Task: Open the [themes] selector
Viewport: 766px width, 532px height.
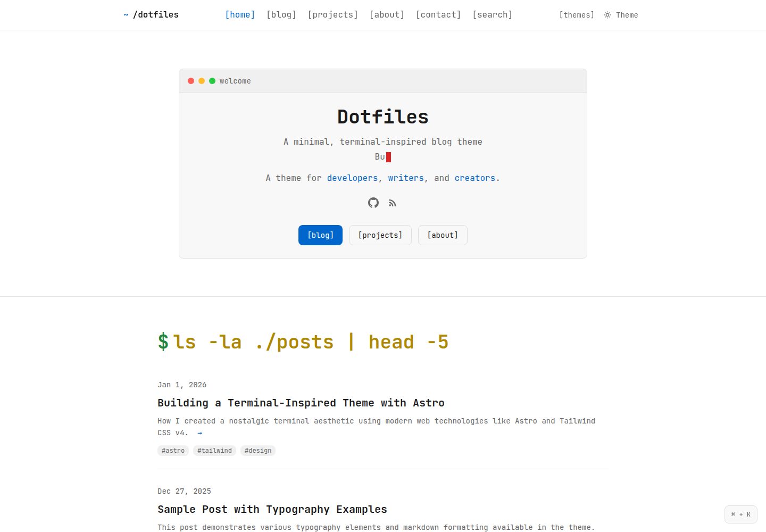Action: (577, 15)
